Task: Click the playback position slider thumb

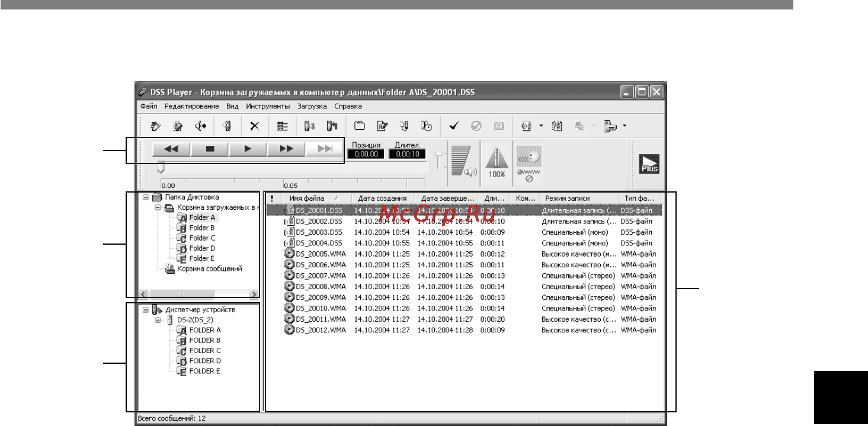Action: 160,168
